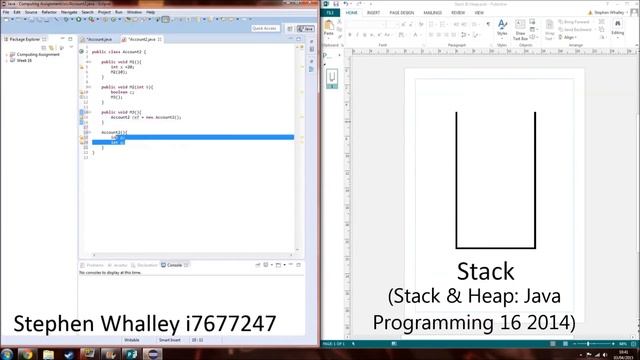
Task: Open the File menu in Eclipse
Action: tap(6, 12)
